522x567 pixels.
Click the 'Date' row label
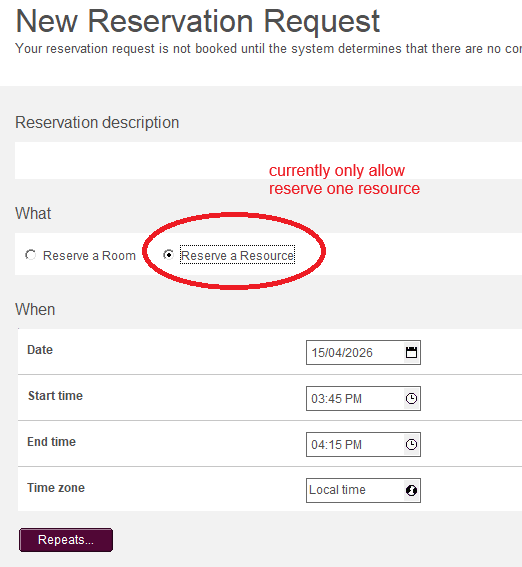[x=40, y=350]
